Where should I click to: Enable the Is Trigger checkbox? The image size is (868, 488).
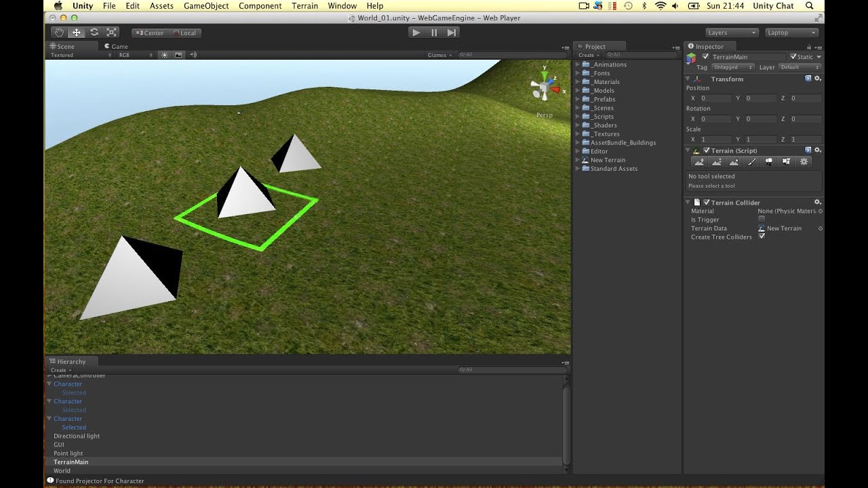point(762,220)
